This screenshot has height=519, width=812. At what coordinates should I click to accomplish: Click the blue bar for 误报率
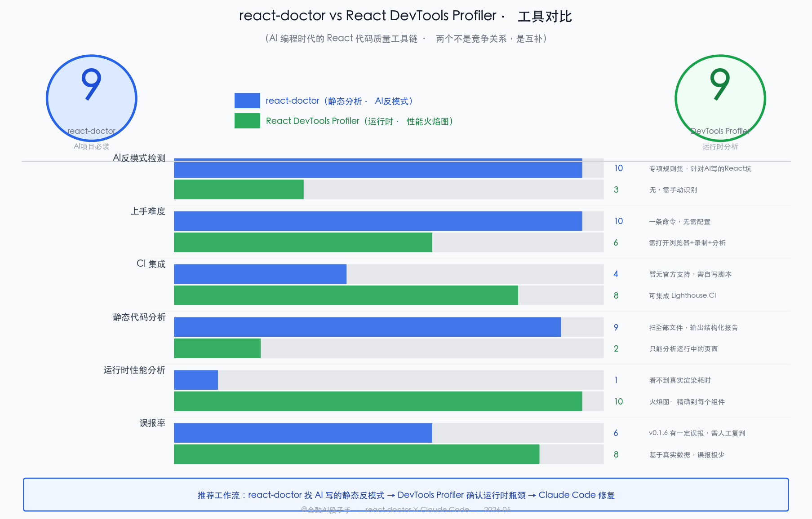(303, 433)
